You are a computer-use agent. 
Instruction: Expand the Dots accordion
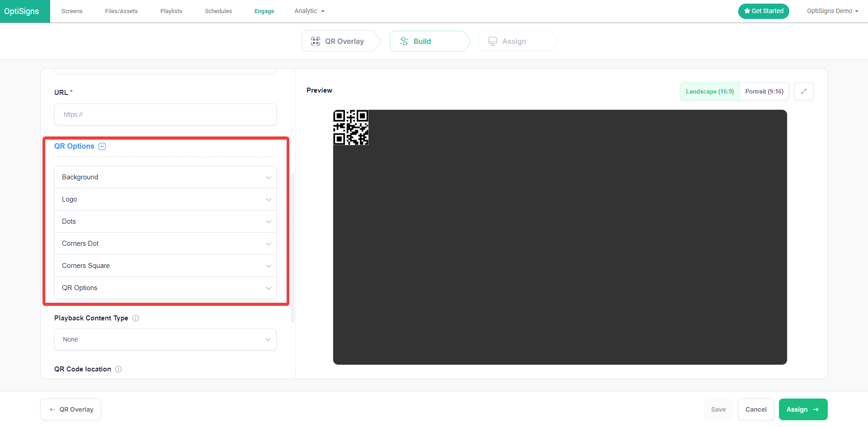[x=165, y=221]
